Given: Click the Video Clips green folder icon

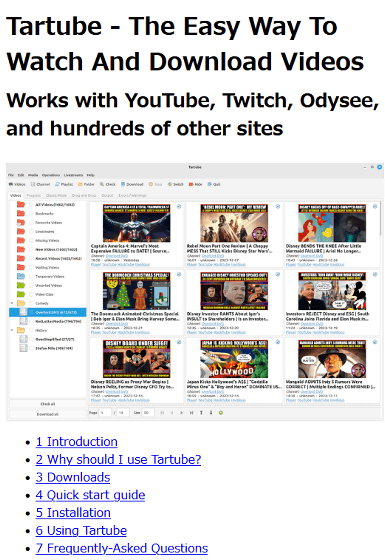Looking at the screenshot, I should [21, 294].
